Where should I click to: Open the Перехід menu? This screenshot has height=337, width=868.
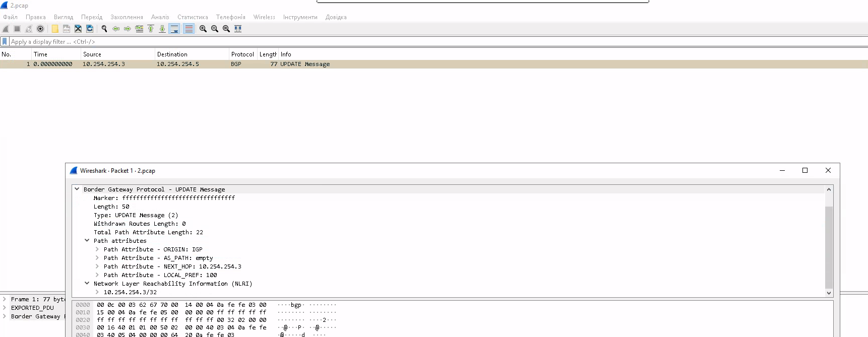click(x=92, y=17)
